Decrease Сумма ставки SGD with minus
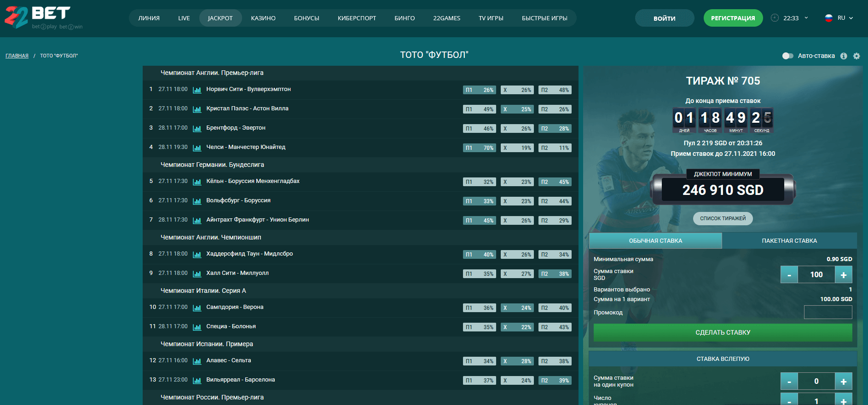This screenshot has width=868, height=405. click(789, 275)
